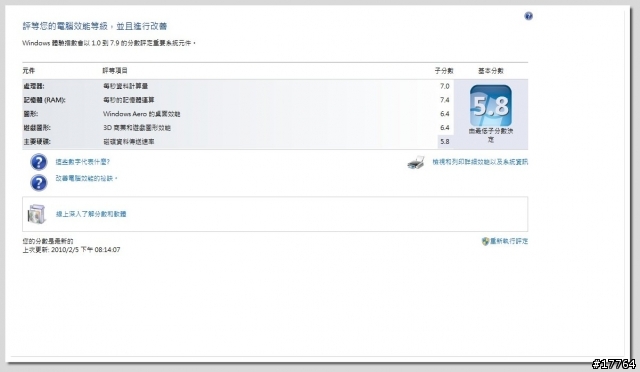
Task: Click 3D 商業和遊戲圖形效能 description
Action: (137, 128)
